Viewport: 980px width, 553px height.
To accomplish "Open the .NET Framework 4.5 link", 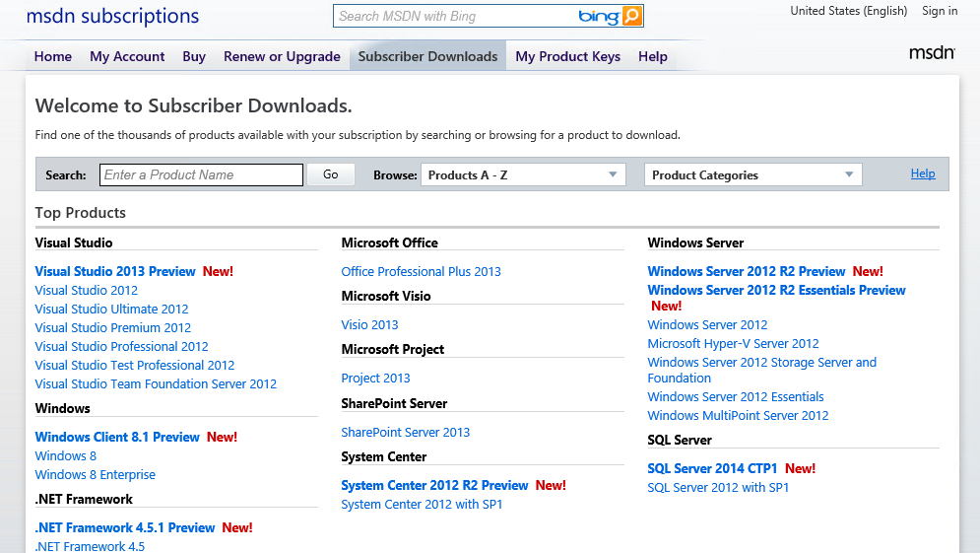I will click(x=90, y=546).
